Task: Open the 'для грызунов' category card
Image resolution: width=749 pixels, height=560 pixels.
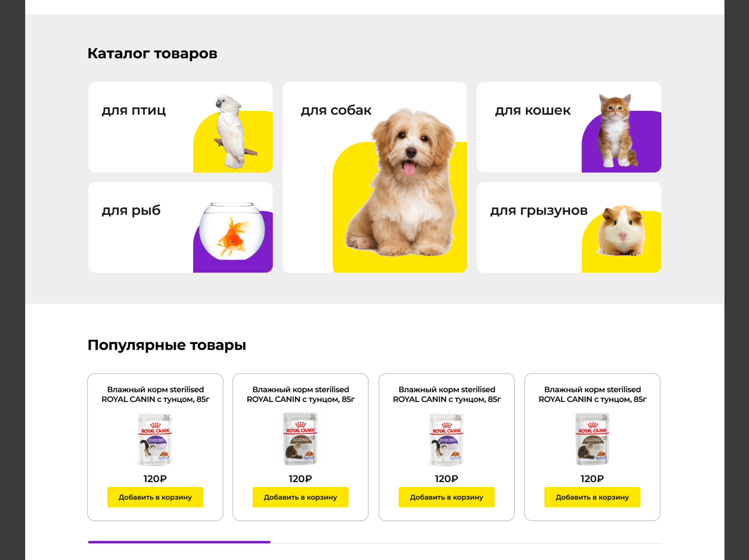Action: point(569,228)
